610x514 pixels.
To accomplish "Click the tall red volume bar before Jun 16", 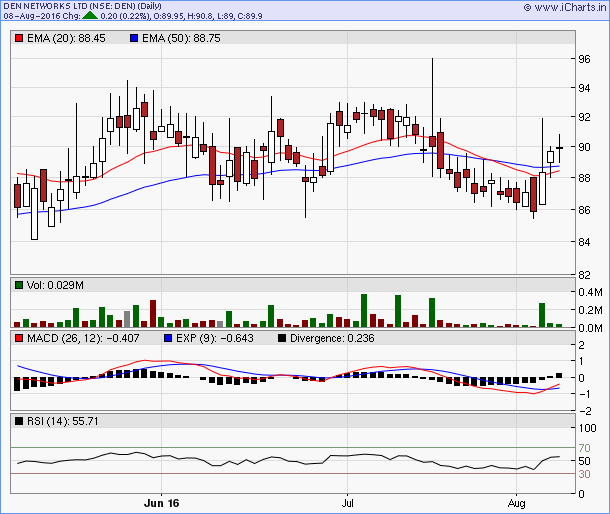I will click(x=153, y=313).
